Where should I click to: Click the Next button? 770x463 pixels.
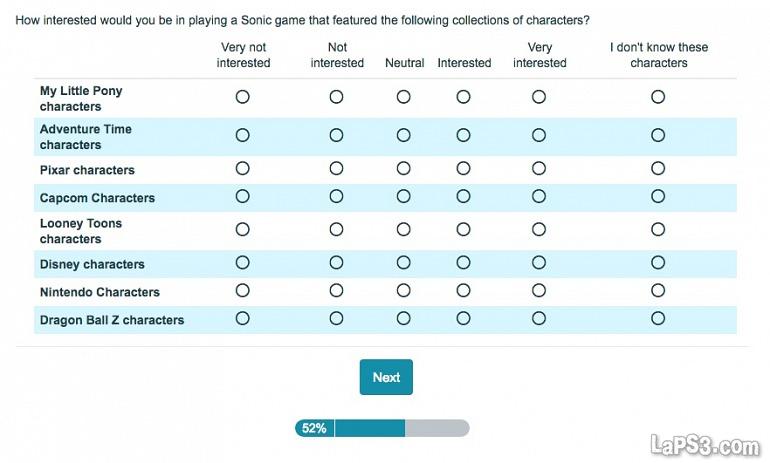[386, 377]
